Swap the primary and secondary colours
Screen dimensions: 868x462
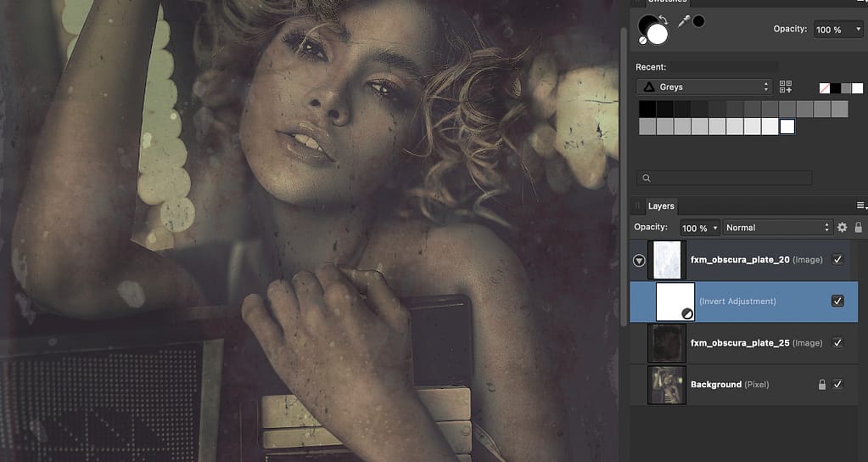(664, 20)
